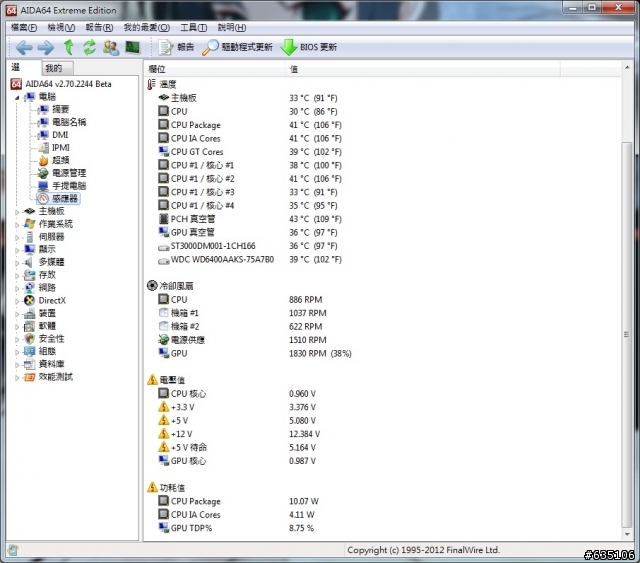The image size is (640, 563).
Task: Expand the 多媒體 tree node
Action: (17, 263)
